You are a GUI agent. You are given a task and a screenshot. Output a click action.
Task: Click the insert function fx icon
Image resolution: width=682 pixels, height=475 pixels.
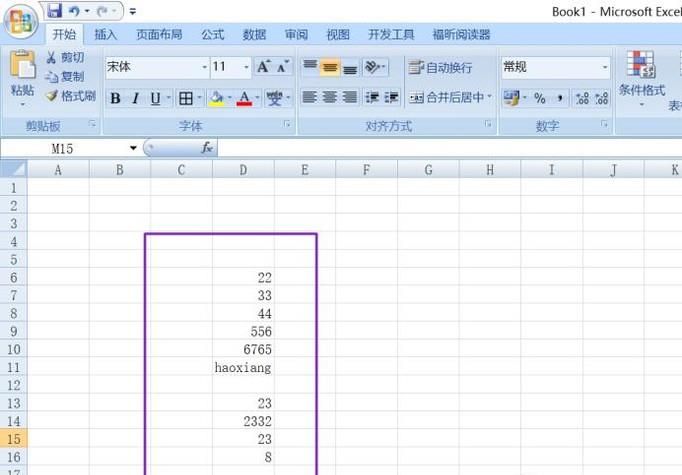point(207,148)
